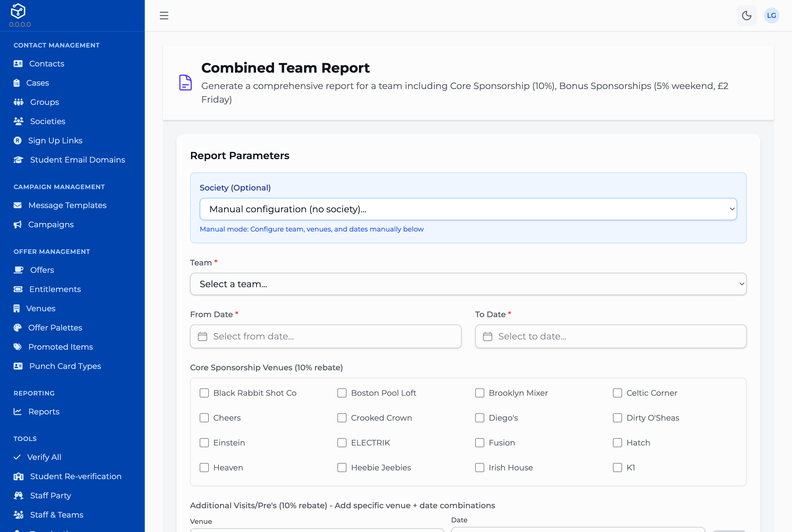This screenshot has height=532, width=792.
Task: Click the From Date input field
Action: click(x=326, y=336)
